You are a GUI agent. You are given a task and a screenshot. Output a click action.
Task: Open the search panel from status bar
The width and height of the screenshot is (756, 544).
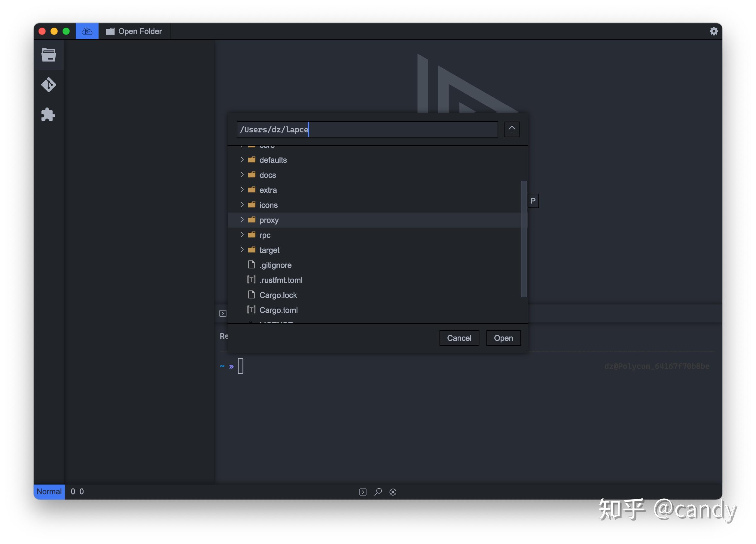[x=378, y=492]
